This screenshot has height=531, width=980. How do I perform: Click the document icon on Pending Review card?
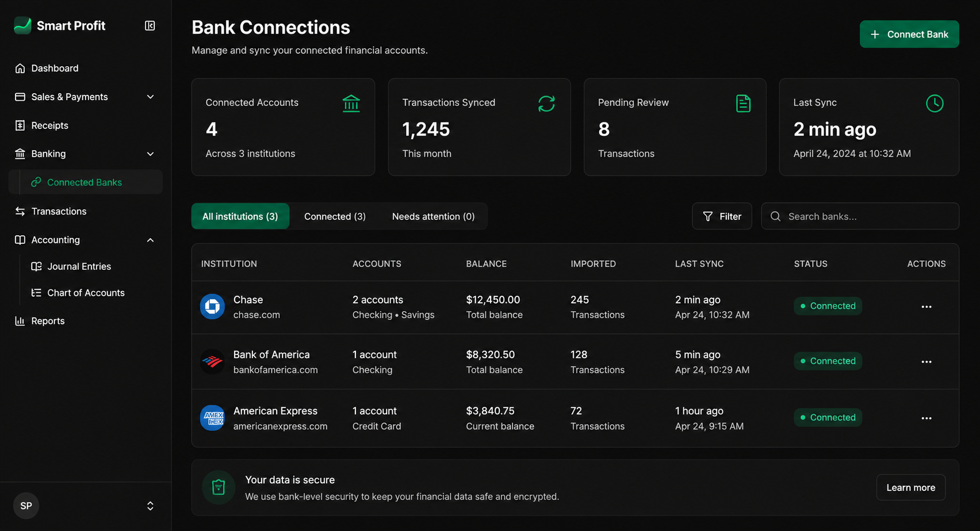coord(743,104)
